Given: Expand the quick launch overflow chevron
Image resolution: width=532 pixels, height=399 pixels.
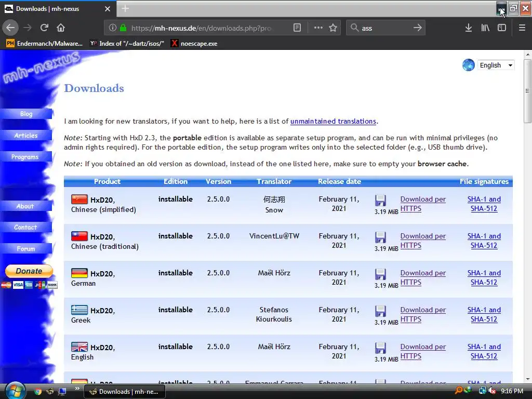Looking at the screenshot, I should click(x=77, y=389).
